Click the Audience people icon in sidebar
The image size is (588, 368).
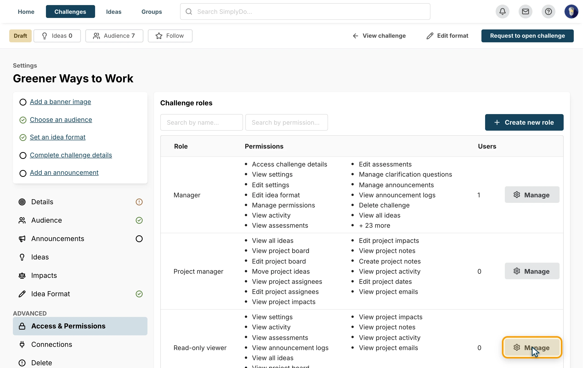click(x=22, y=220)
